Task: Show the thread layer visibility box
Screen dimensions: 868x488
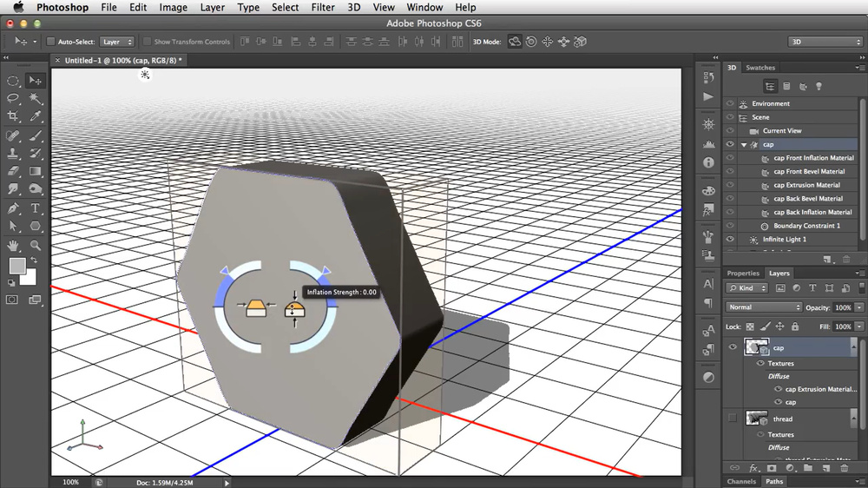Action: pos(733,419)
